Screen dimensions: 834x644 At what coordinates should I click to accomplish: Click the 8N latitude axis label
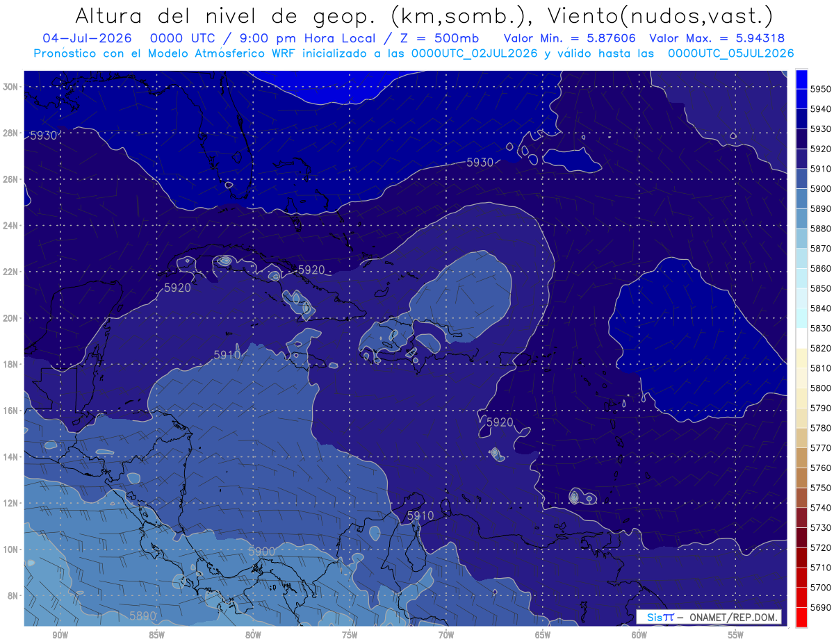[x=13, y=595]
